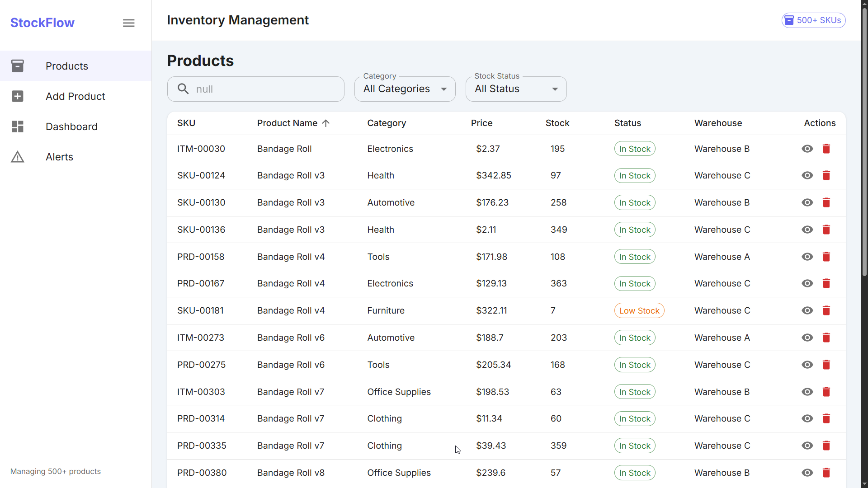868x488 pixels.
Task: Click the Dashboard grid icon
Action: click(x=18, y=127)
